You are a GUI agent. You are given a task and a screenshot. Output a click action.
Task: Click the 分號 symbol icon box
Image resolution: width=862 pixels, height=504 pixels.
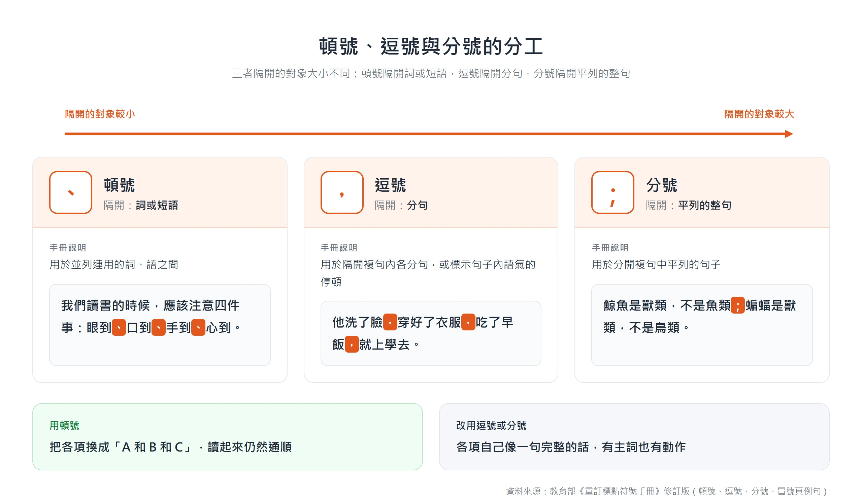coord(612,192)
